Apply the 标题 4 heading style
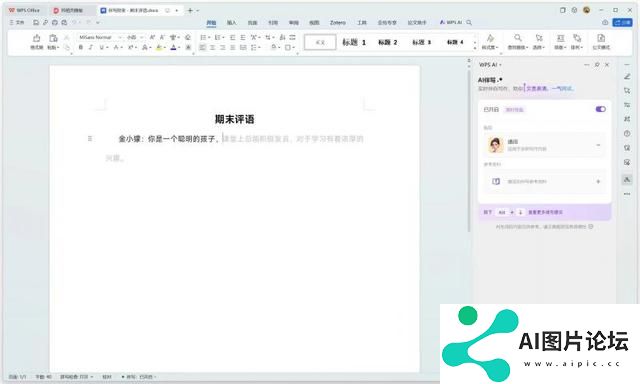Screen dimensions: 640x384 click(x=455, y=42)
